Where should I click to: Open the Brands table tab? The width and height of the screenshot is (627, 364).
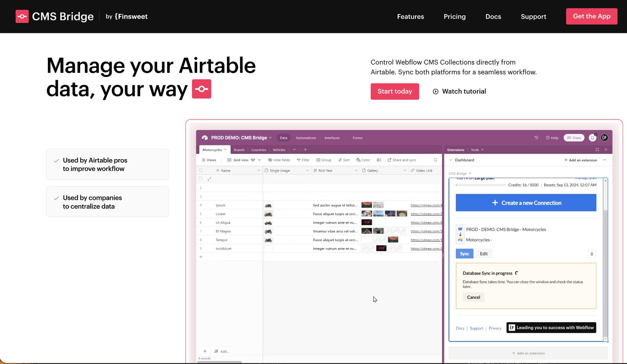[x=239, y=150]
